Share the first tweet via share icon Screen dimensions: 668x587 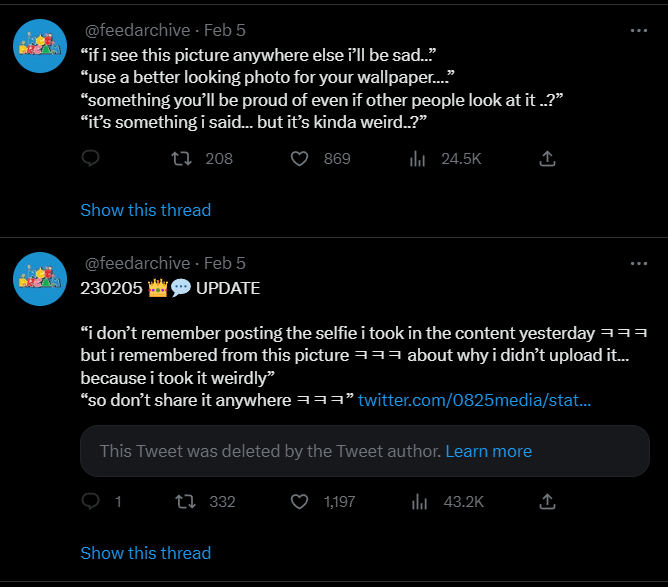coord(547,158)
